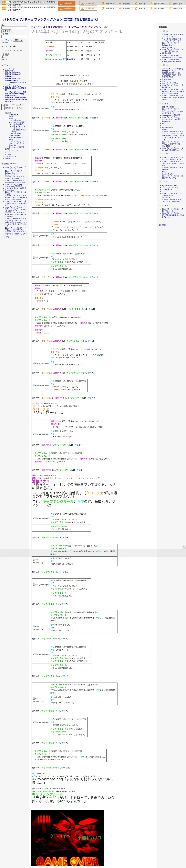This screenshot has height=868, width=186.
Task: Open カオスバトルロイヤル menu link
Action: click(13, 86)
